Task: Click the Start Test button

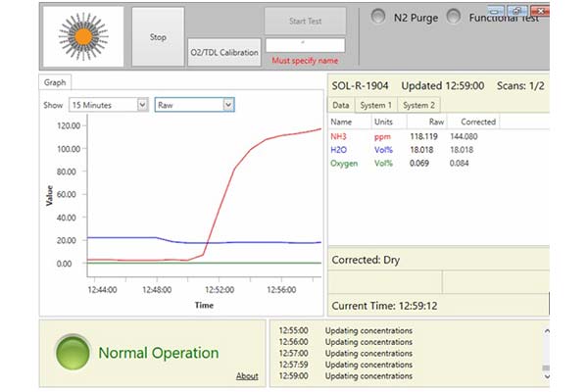Action: (305, 21)
